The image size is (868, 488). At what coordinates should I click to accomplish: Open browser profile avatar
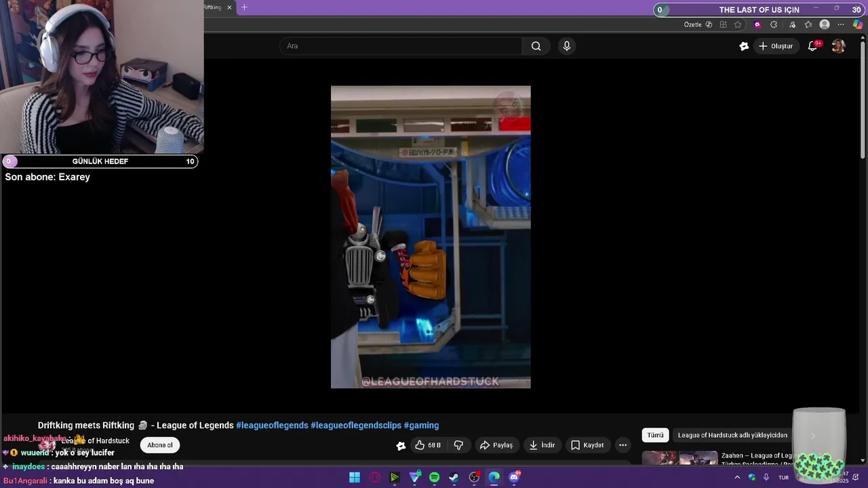[825, 24]
